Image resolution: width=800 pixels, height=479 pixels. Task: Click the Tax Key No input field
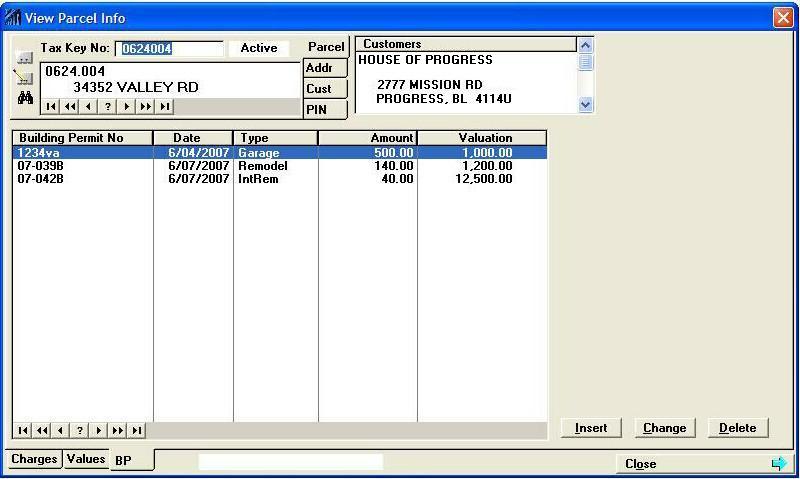[x=170, y=48]
